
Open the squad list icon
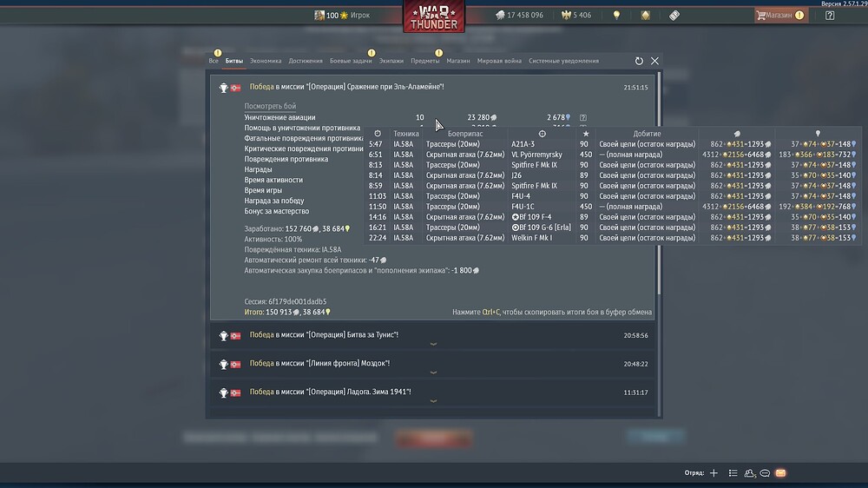pos(733,473)
